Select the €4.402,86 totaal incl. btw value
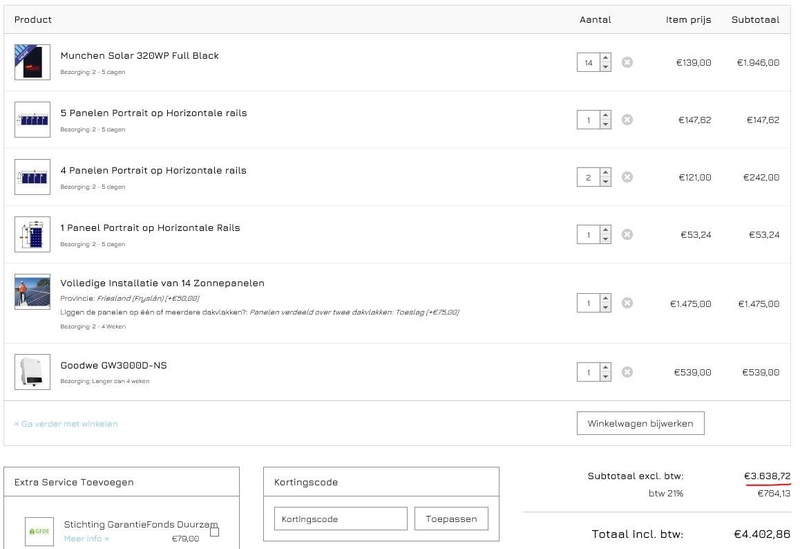The height and width of the screenshot is (549, 800). click(x=762, y=534)
